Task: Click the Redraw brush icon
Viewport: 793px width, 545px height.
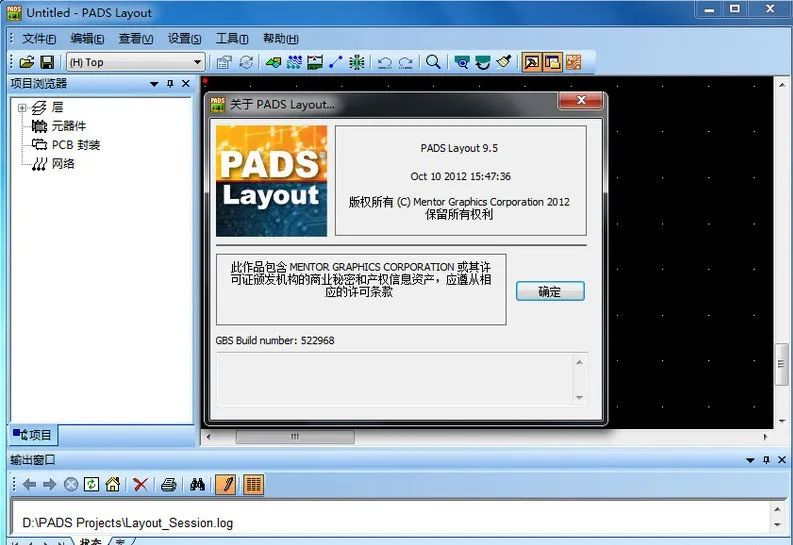Action: (504, 63)
